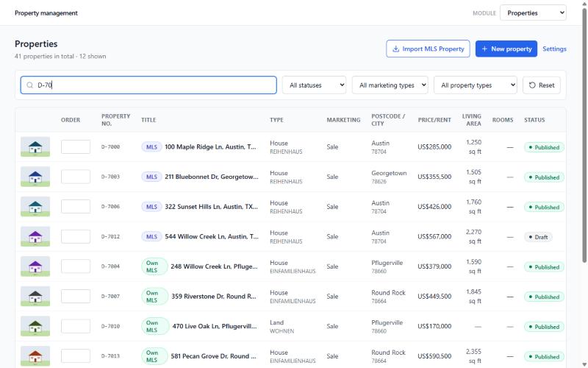
Task: Open thumbnail for 100 Maple Ridge Ln
Action: tap(35, 146)
